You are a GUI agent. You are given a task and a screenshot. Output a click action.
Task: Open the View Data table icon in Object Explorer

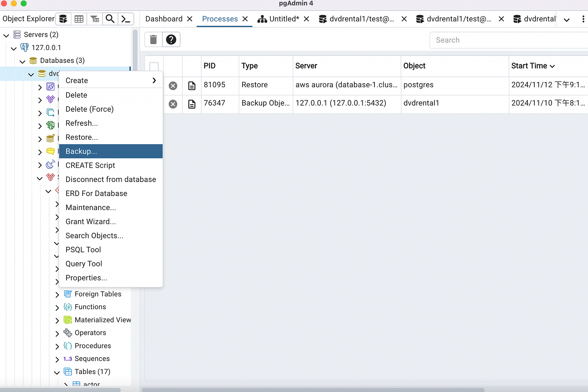click(x=79, y=19)
